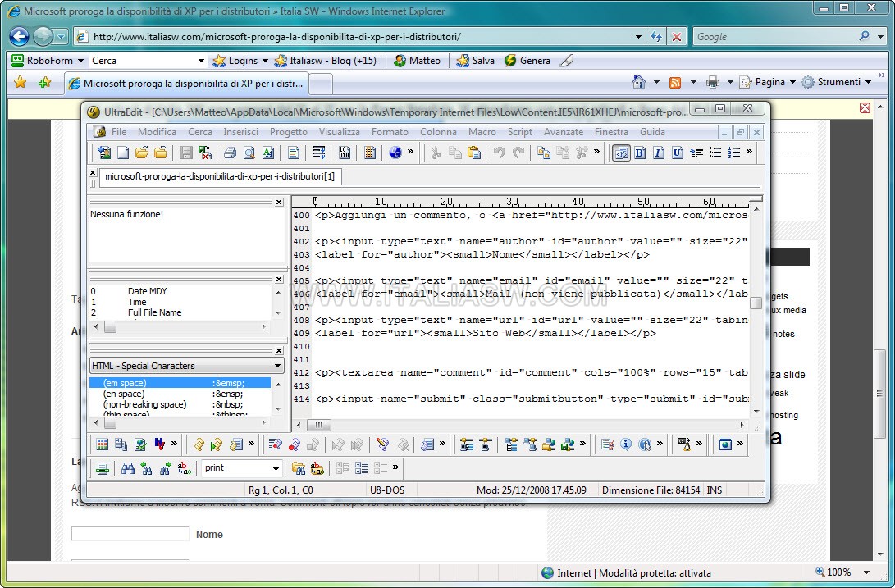The image size is (895, 588).
Task: Click the Nome input field on the webpage
Action: (130, 534)
